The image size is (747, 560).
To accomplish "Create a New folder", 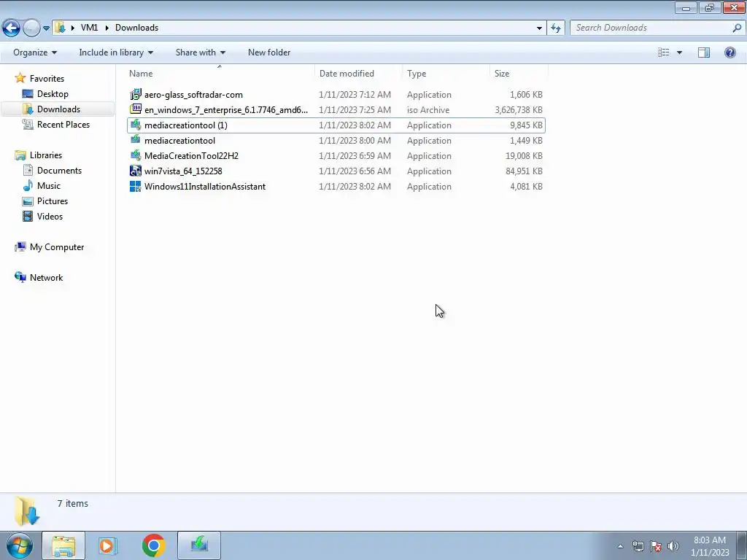I will pos(268,52).
